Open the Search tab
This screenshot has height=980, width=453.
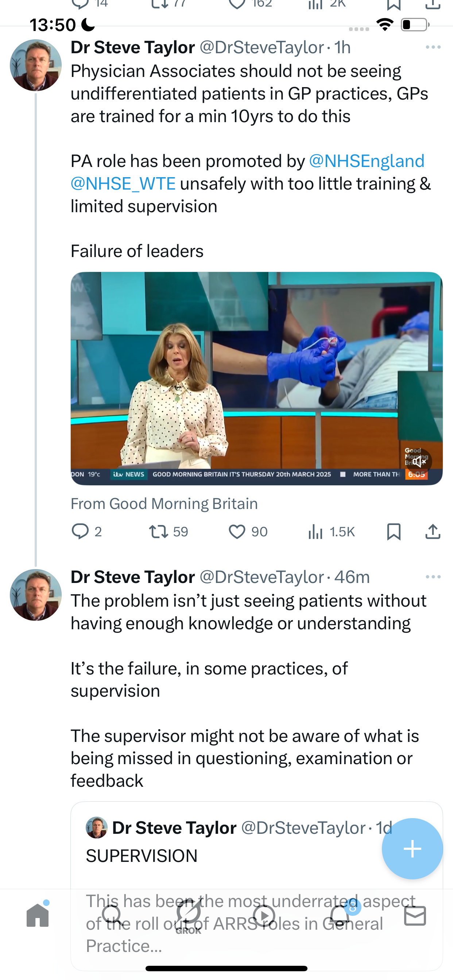point(113,916)
